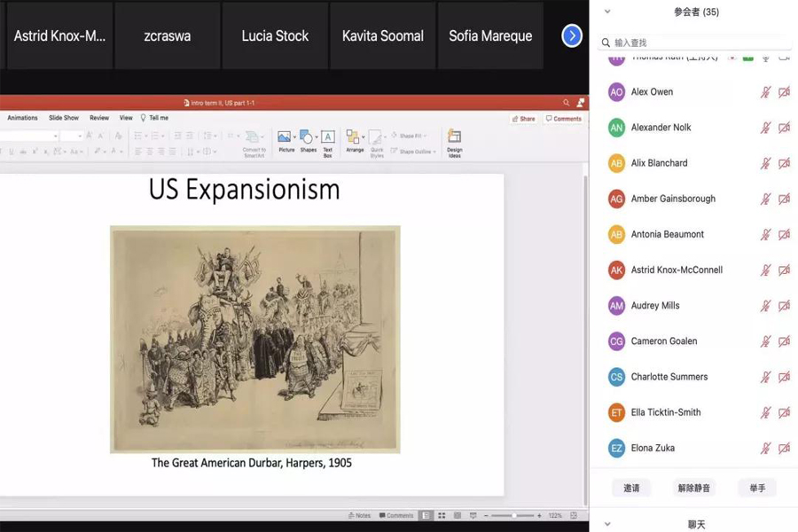Select the Durbar cartoon image on the slide
The image size is (798, 532).
[x=255, y=340]
